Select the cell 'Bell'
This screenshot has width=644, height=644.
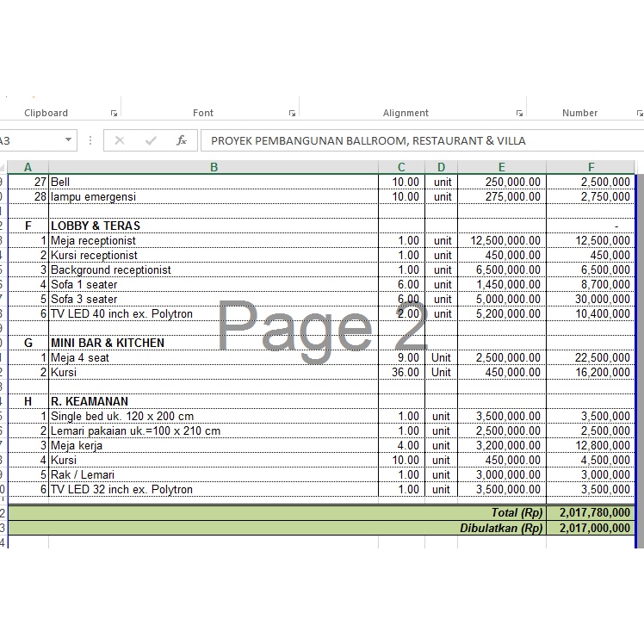click(x=214, y=182)
